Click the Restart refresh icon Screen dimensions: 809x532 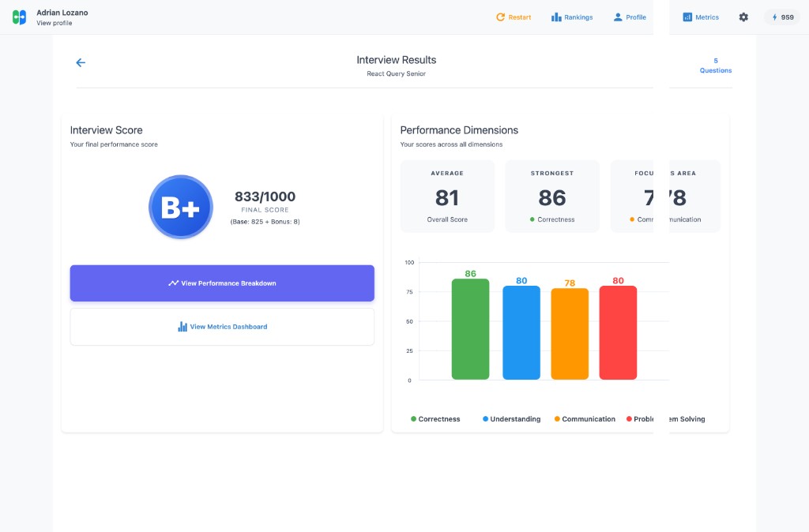pyautogui.click(x=499, y=17)
